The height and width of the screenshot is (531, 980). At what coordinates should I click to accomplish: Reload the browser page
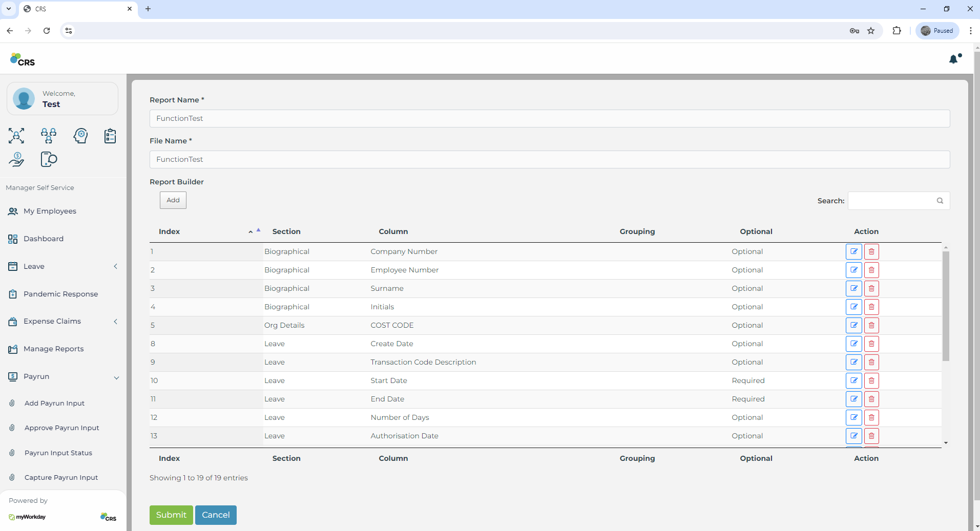point(47,31)
